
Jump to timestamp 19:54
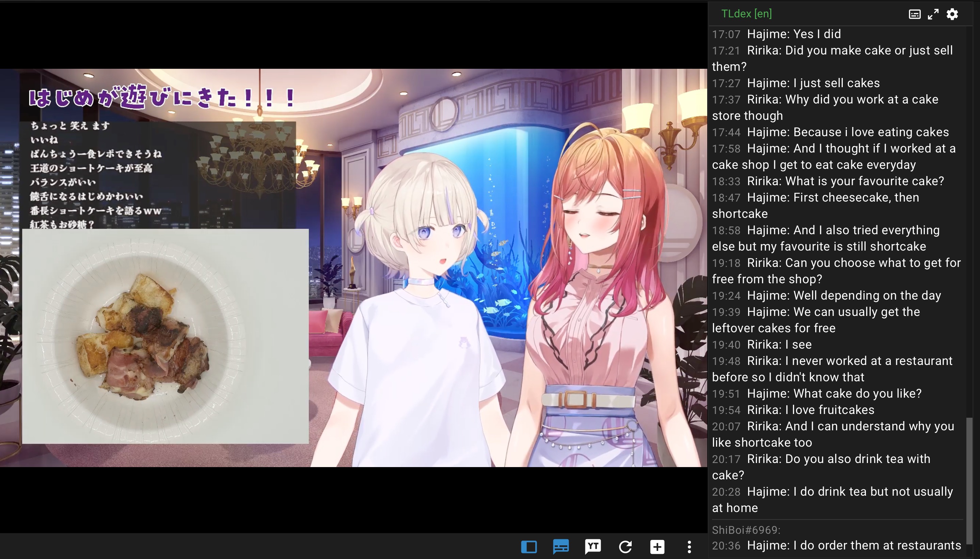pyautogui.click(x=726, y=410)
